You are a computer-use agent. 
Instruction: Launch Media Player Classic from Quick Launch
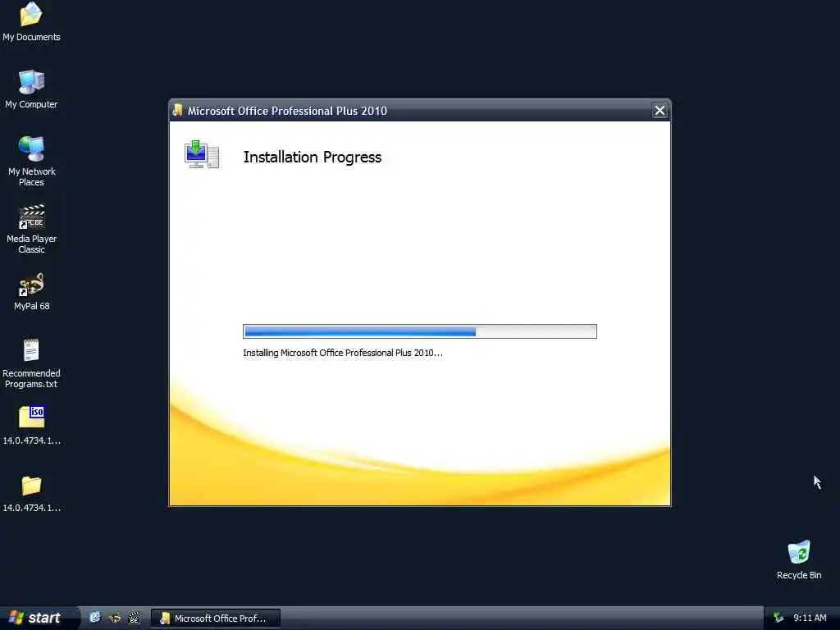[134, 618]
